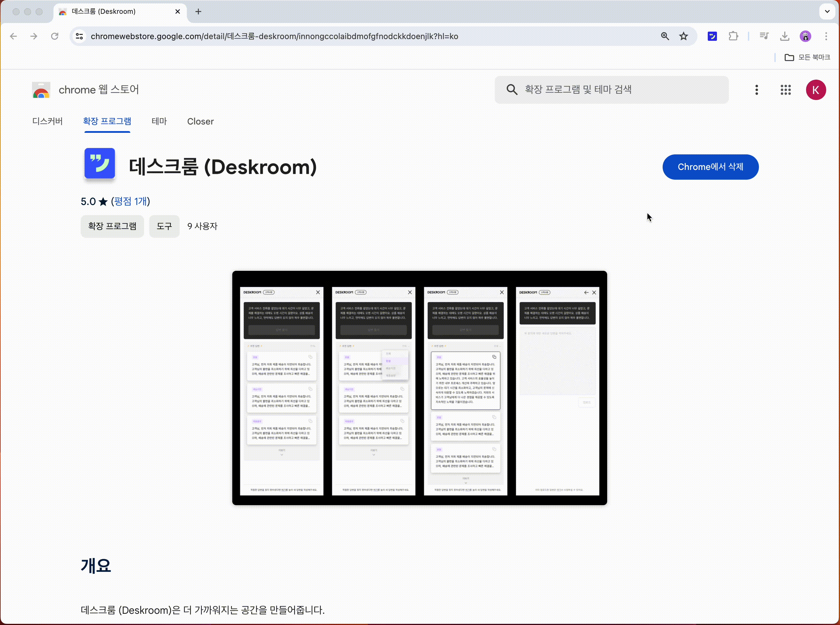The width and height of the screenshot is (840, 625).
Task: Click the 9 사용자 text
Action: point(202,226)
